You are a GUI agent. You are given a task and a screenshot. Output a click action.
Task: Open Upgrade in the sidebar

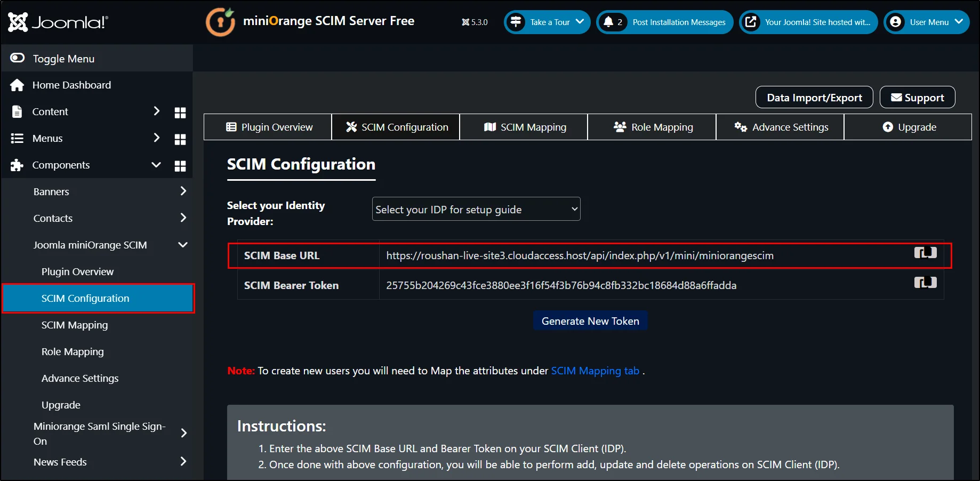pos(61,405)
